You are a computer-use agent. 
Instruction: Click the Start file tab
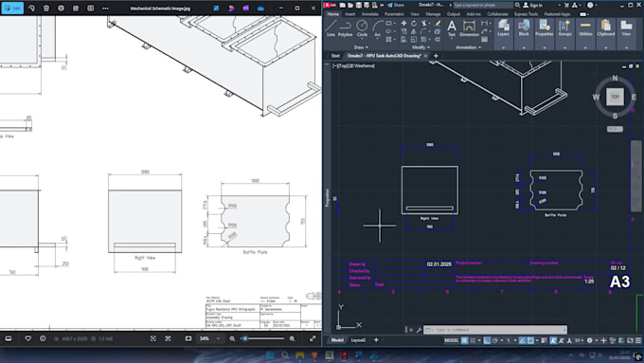335,56
